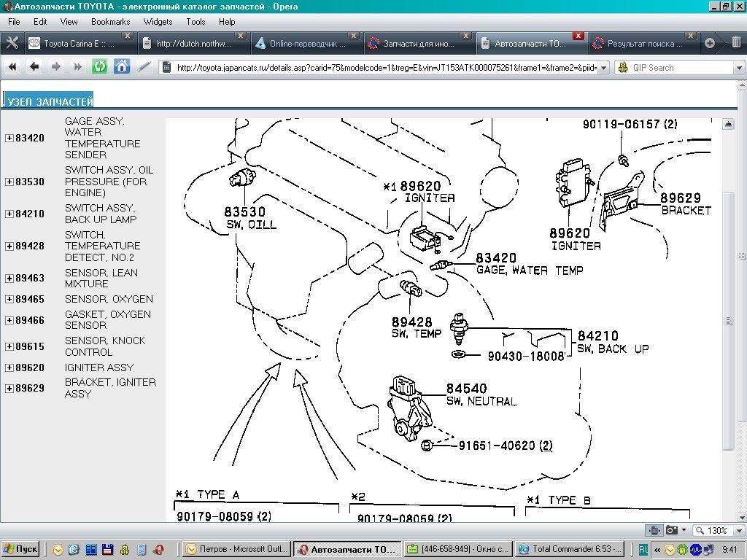Click the Rewind navigation button
This screenshot has height=560, width=747.
point(12,67)
